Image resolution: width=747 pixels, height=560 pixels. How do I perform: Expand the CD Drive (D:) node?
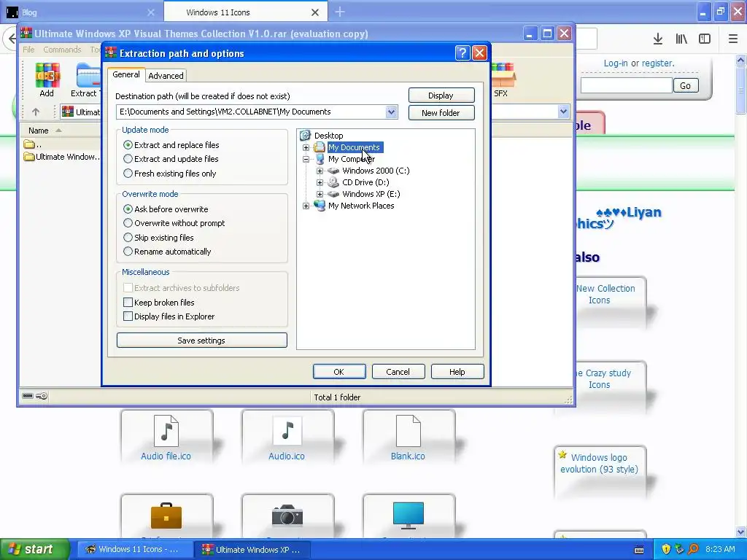click(320, 182)
